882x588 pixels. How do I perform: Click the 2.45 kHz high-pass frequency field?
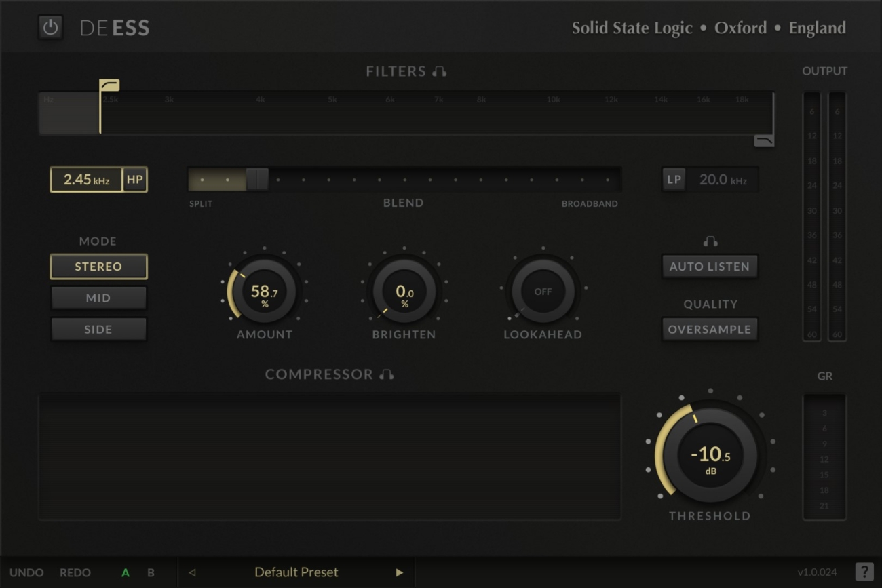click(86, 180)
